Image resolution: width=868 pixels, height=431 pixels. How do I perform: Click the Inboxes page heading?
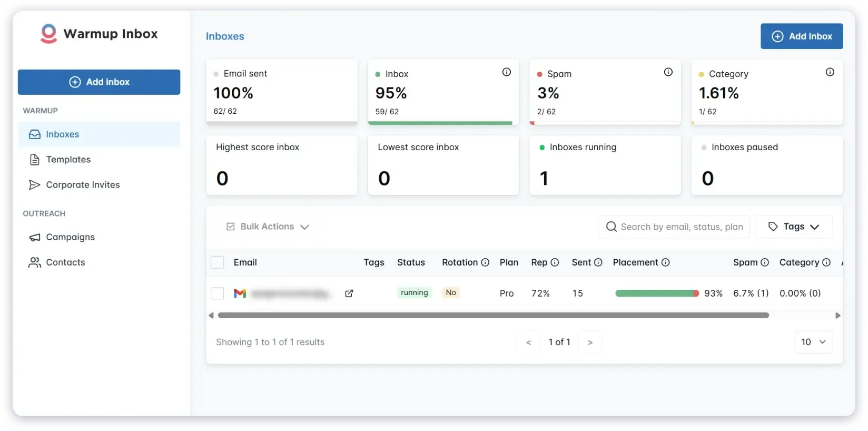pyautogui.click(x=225, y=36)
